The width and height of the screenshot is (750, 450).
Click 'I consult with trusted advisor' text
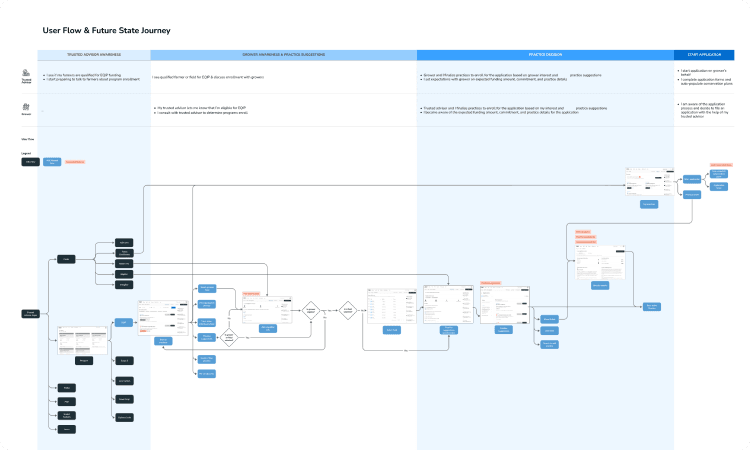pyautogui.click(x=202, y=112)
